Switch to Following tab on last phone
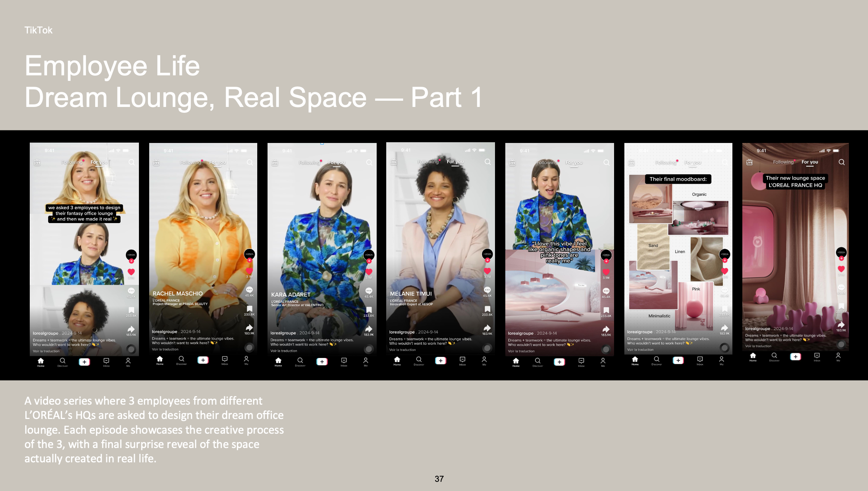The height and width of the screenshot is (491, 868). pos(783,162)
